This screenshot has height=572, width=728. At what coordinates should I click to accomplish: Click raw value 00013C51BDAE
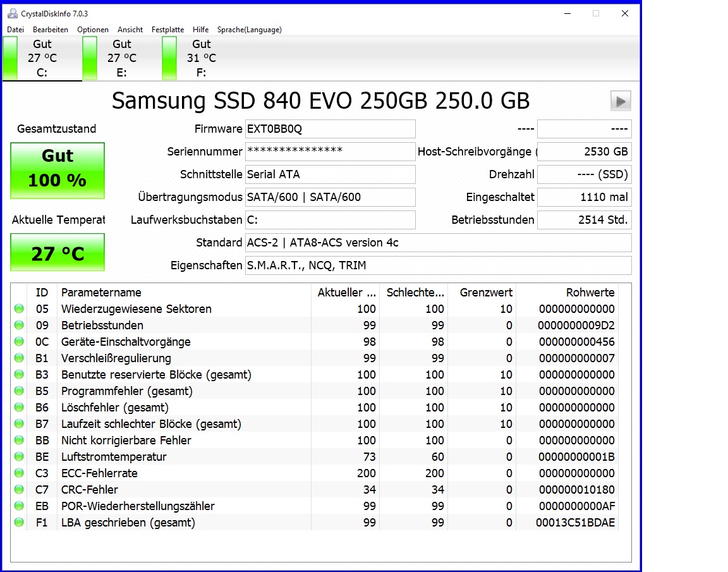click(575, 523)
